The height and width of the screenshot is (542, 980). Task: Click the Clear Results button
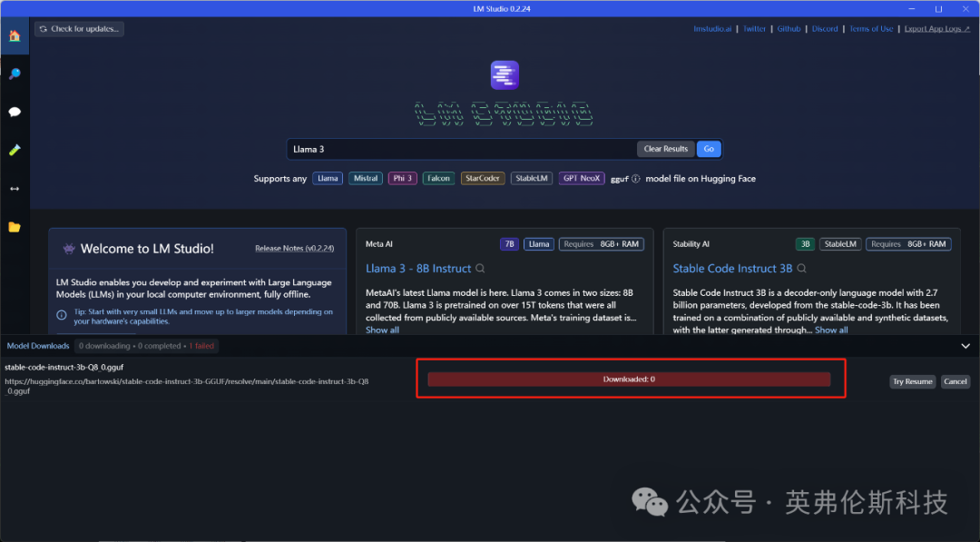666,149
